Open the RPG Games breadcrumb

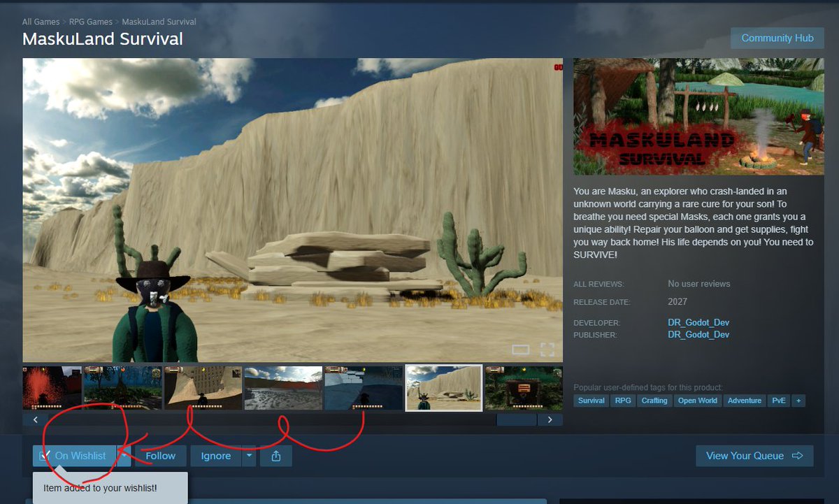(91, 22)
